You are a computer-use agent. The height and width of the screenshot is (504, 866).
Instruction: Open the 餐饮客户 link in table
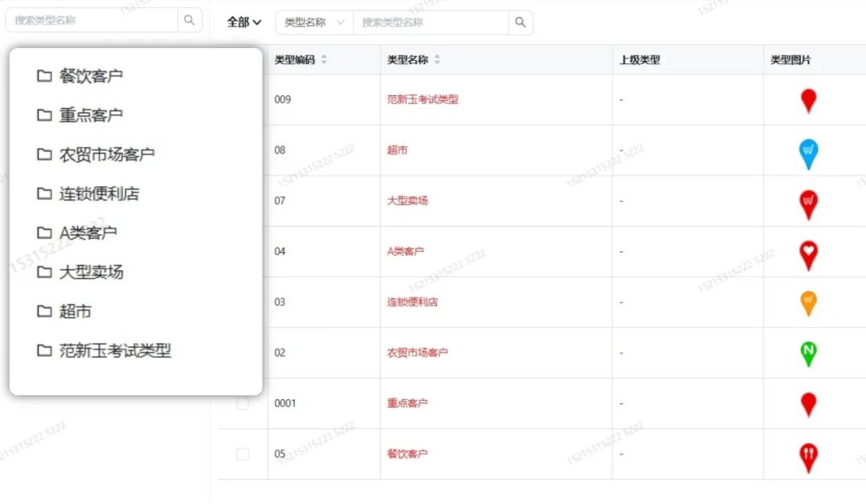[407, 454]
